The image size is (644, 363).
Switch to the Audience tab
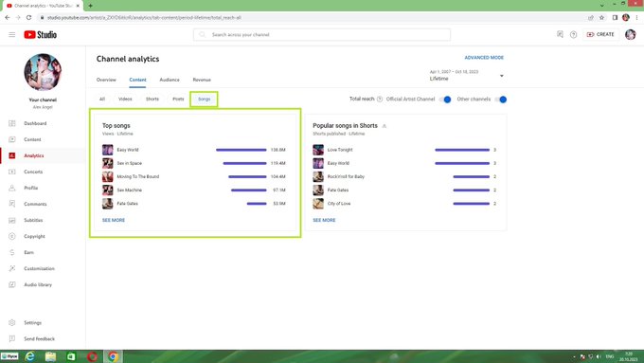[170, 80]
